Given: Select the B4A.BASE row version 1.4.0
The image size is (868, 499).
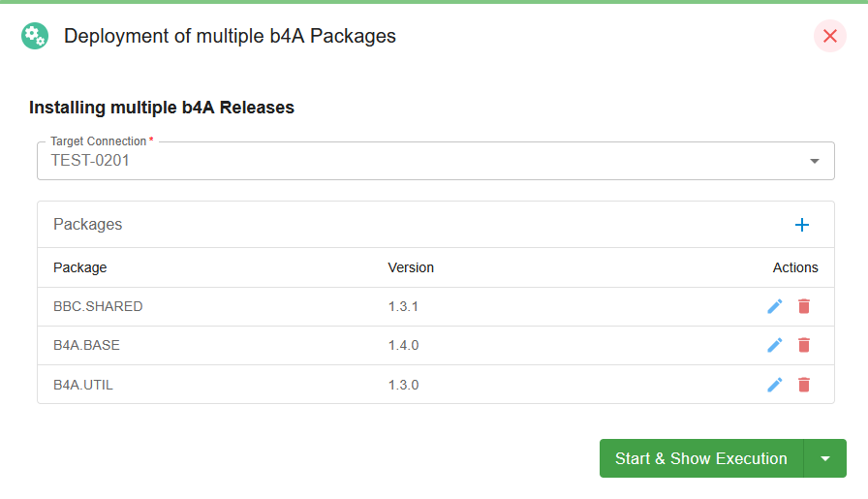Looking at the screenshot, I should tap(403, 345).
